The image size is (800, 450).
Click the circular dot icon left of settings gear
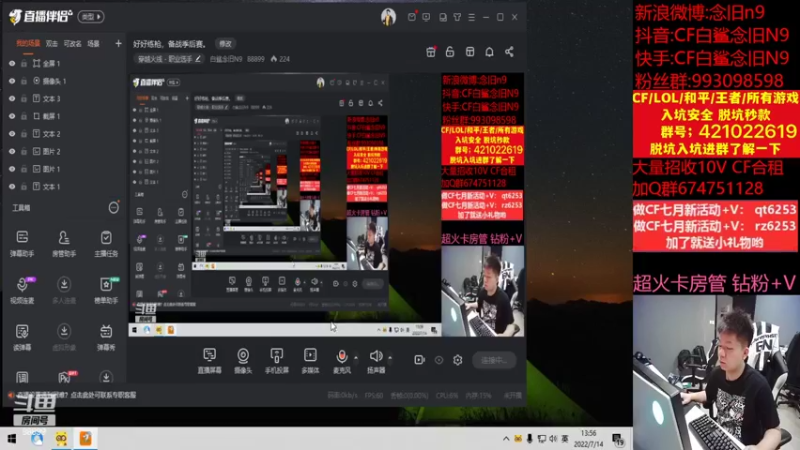[x=439, y=360]
